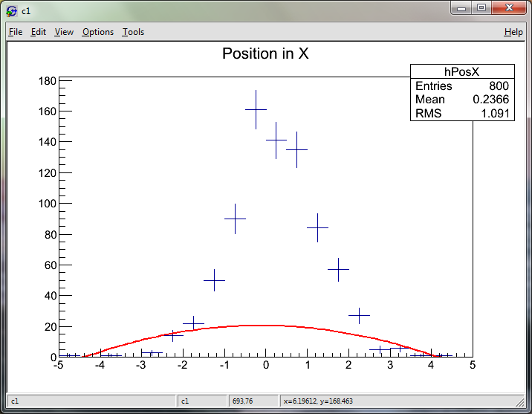The height and width of the screenshot is (414, 532).
Task: Click the hPosX stats box header
Action: click(462, 71)
